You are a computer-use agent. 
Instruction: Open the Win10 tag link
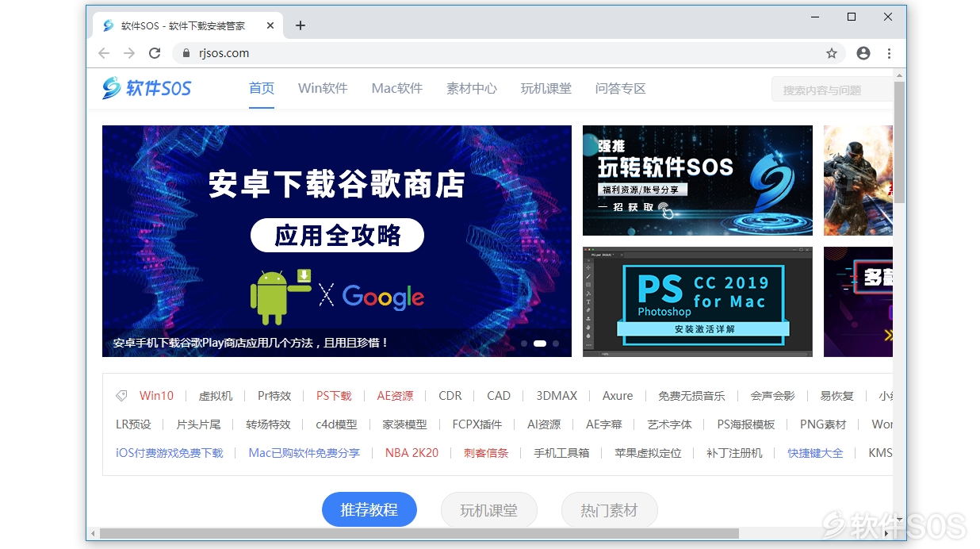tap(156, 395)
